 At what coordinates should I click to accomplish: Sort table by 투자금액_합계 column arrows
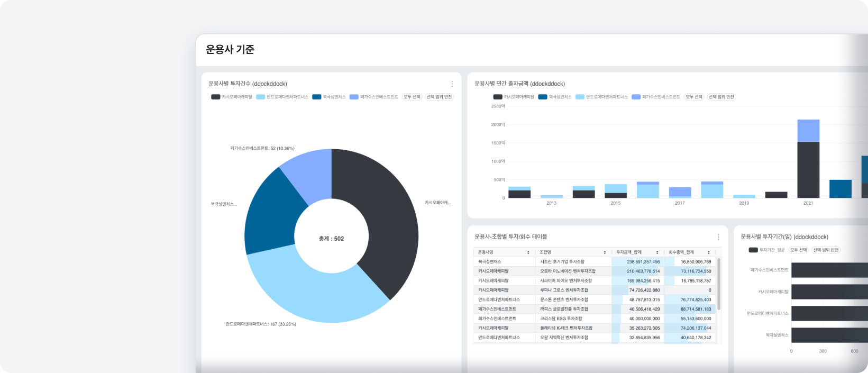coord(657,252)
